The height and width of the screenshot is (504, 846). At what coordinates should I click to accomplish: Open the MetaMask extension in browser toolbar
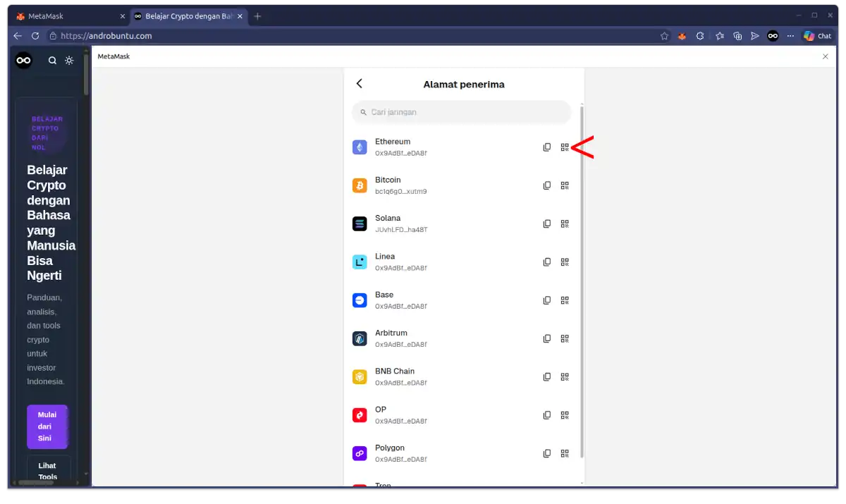tap(682, 36)
